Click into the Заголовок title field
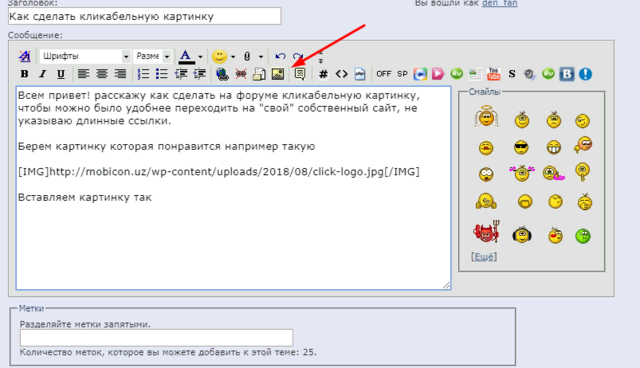 (144, 16)
